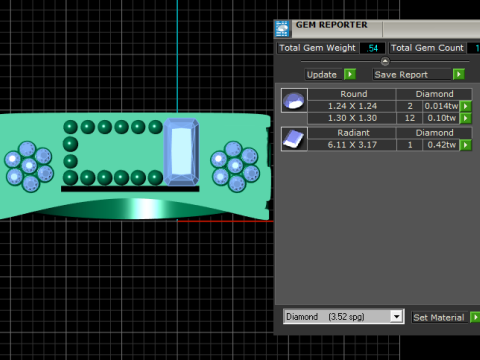
Task: Click green arrow for 0.10tw row
Action: (x=466, y=118)
